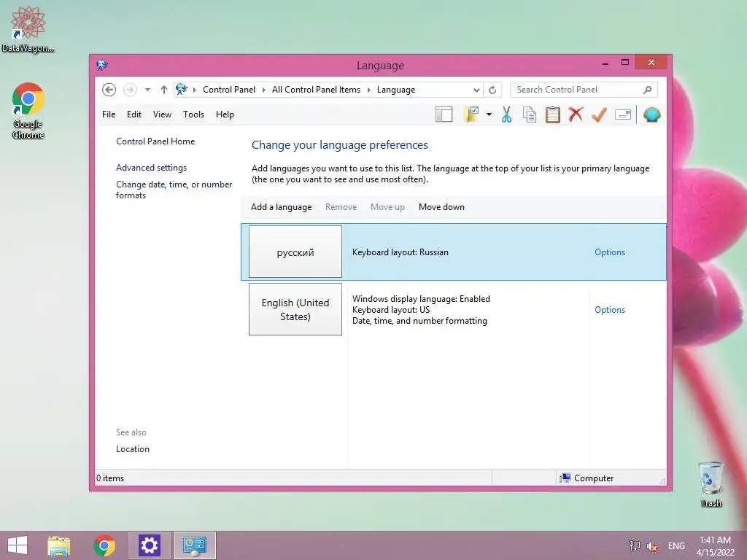Open the Tools menu
The width and height of the screenshot is (747, 560).
pyautogui.click(x=193, y=114)
